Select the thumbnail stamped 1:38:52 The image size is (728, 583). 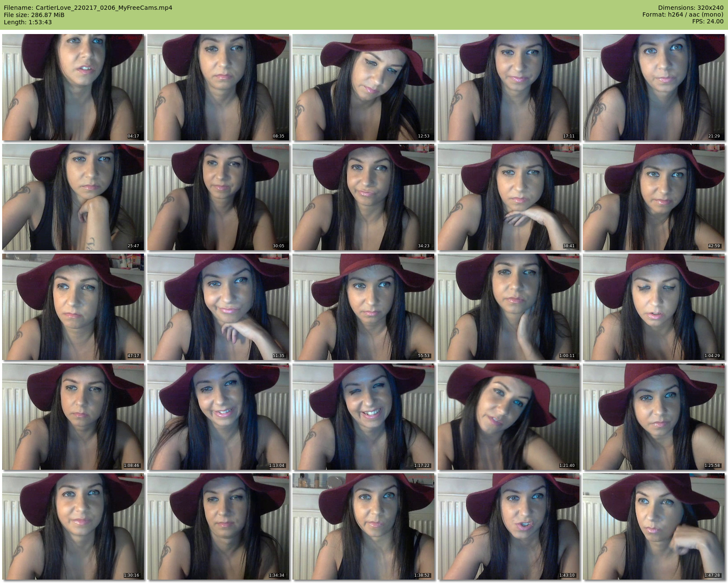364,526
